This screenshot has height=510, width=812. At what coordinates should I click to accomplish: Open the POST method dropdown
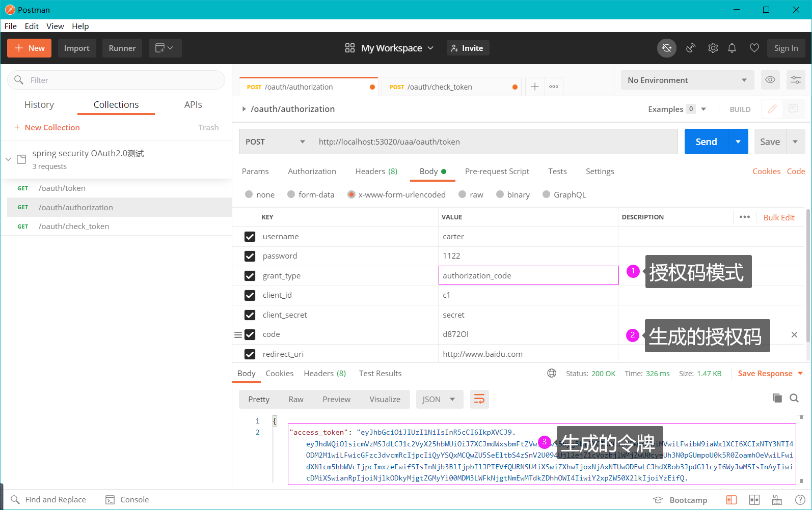click(275, 141)
